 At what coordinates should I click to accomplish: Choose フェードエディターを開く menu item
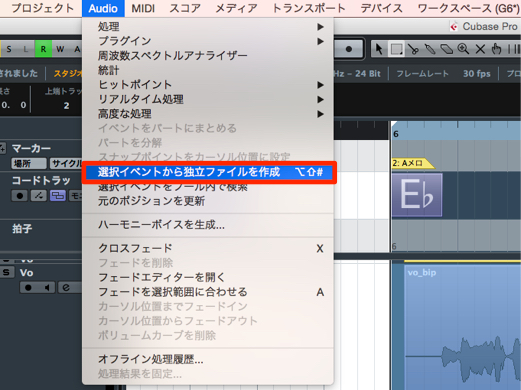click(208, 277)
